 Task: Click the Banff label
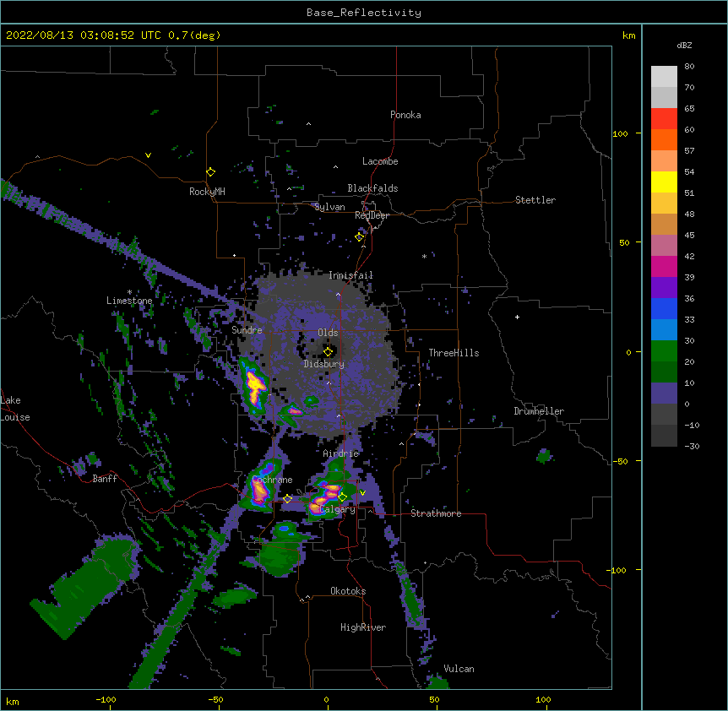[105, 479]
